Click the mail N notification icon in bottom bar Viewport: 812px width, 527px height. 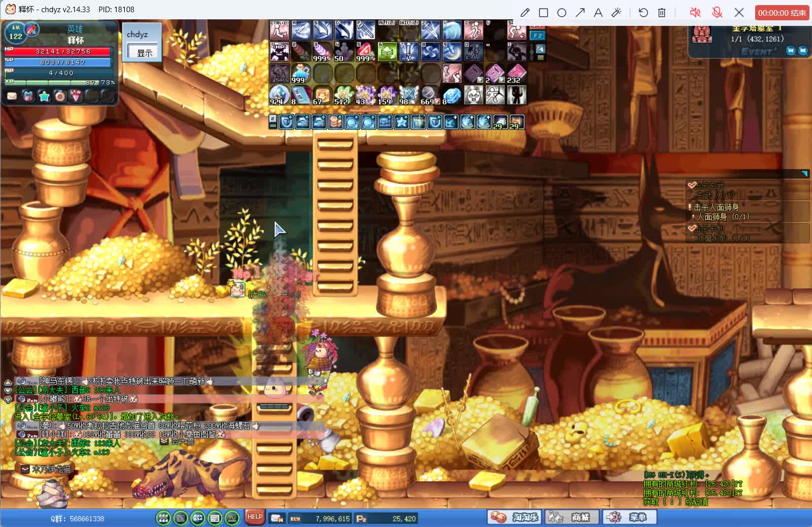(x=277, y=518)
